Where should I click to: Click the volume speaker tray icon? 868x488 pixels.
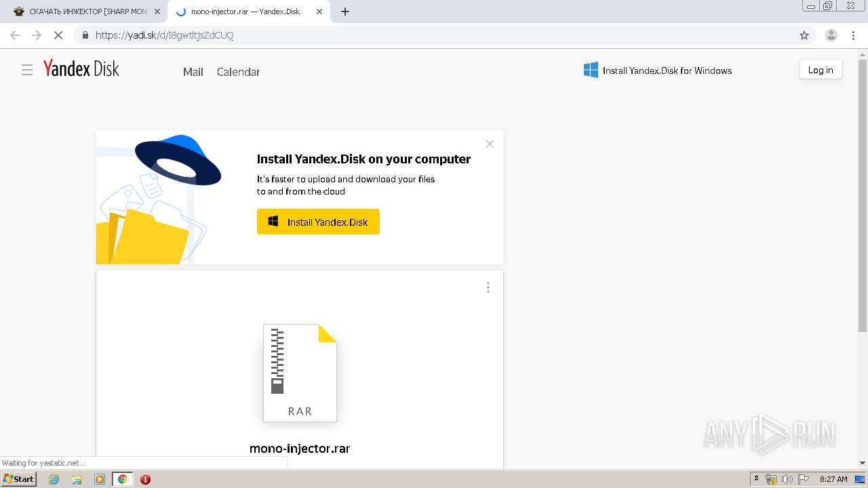(x=787, y=479)
